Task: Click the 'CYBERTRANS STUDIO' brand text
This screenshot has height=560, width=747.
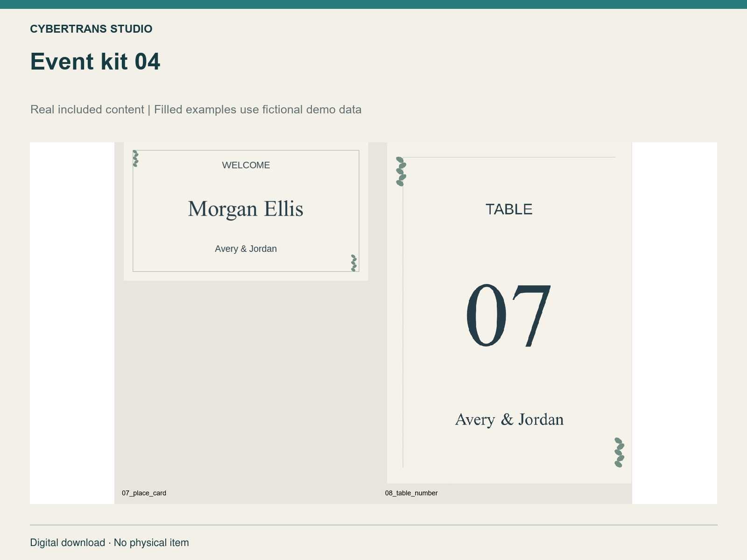Action: coord(91,29)
